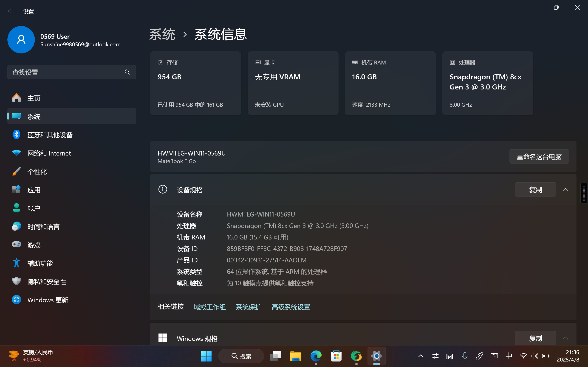Collapse the Windows 规格 section chevron
The width and height of the screenshot is (588, 367).
(x=565, y=338)
